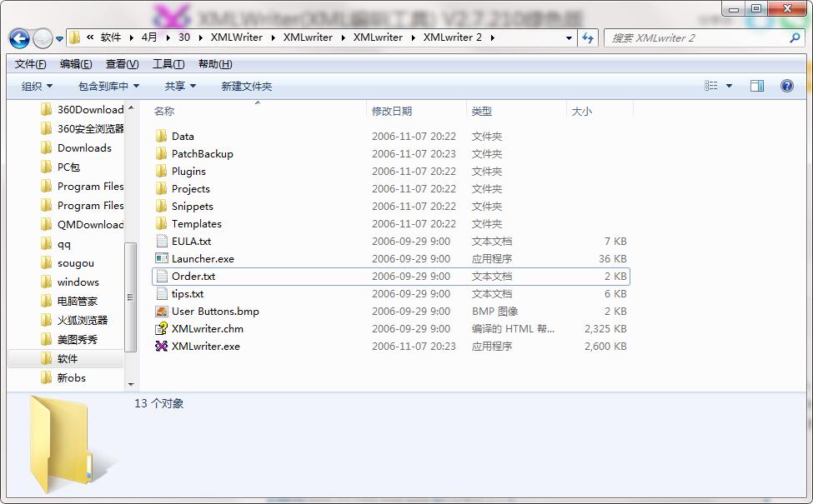Change view with the view mode icon

click(x=711, y=86)
